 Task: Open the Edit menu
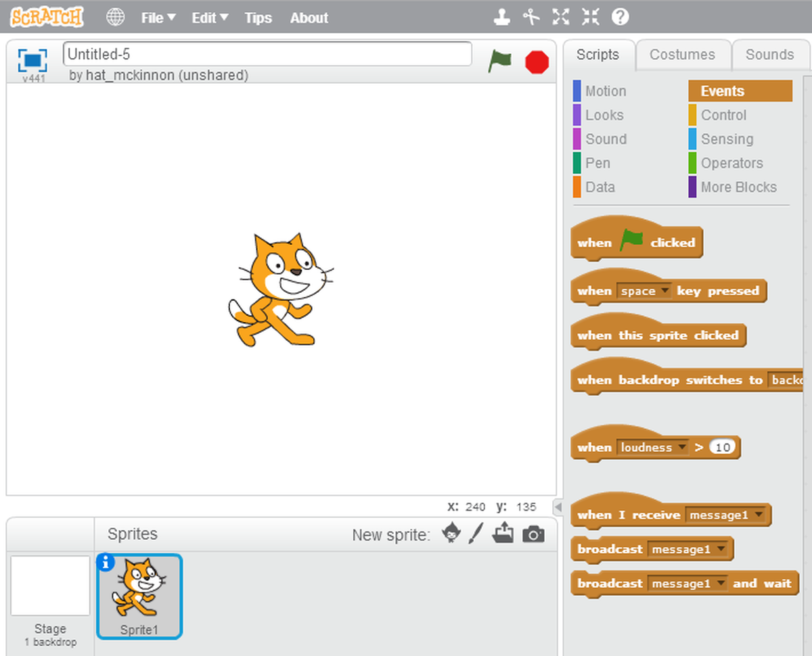[x=210, y=18]
